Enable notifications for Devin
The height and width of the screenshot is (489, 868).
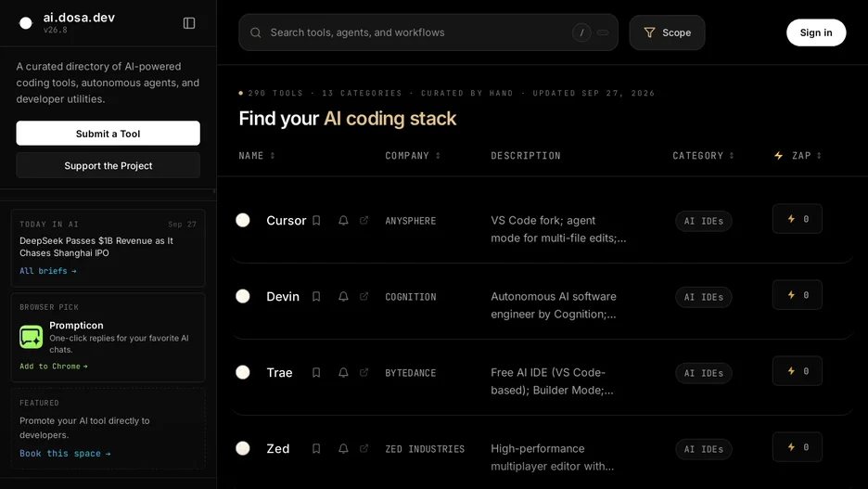point(343,296)
